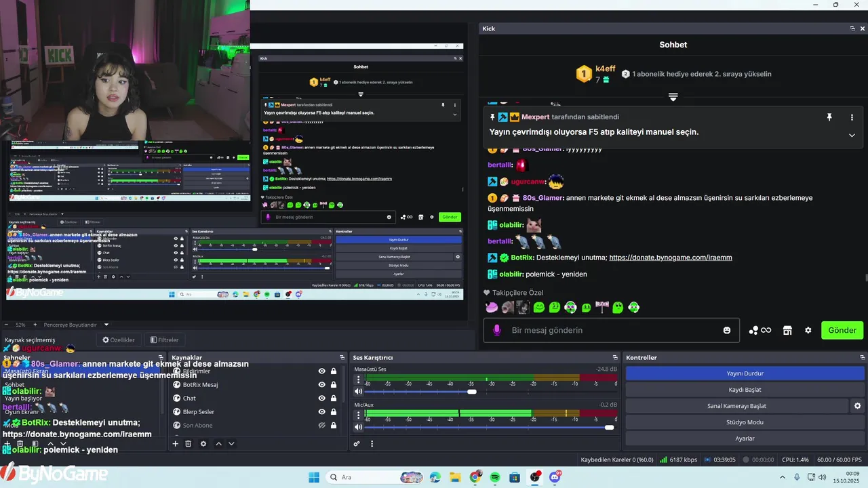Viewport: 868px width, 488px height.
Task: Click Sanal Kamerayı Başlat button
Action: point(736,406)
